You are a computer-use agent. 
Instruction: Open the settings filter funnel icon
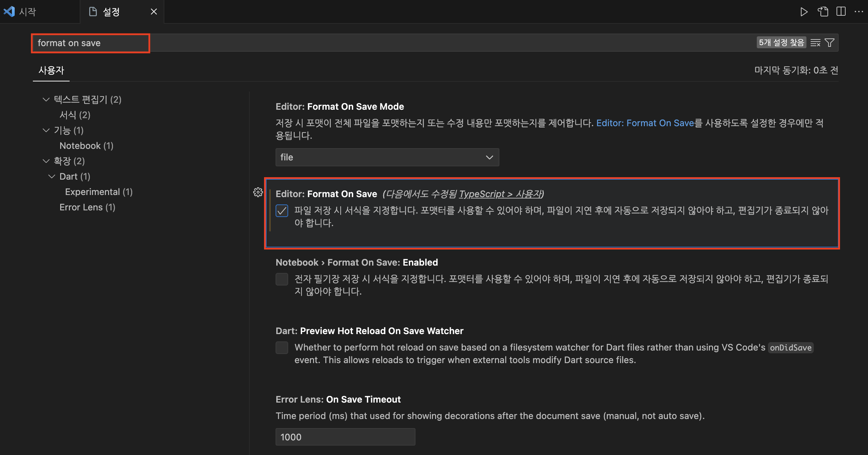point(830,43)
